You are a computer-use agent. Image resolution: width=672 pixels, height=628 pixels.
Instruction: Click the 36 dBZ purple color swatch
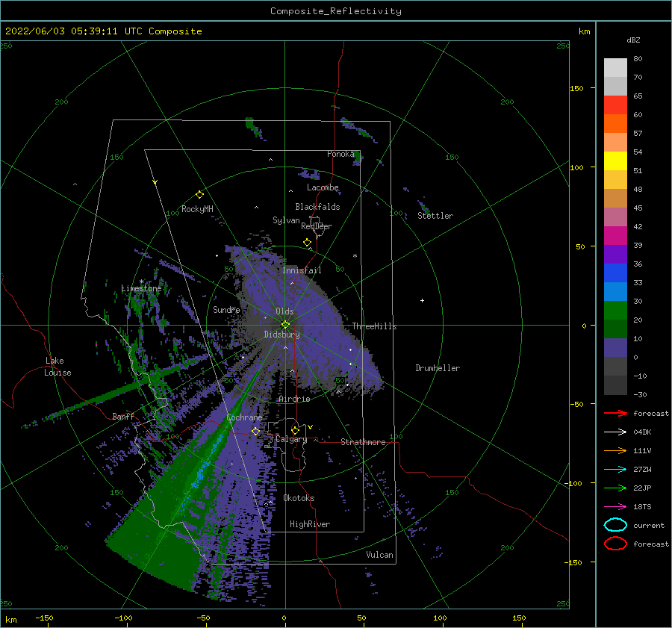[615, 254]
